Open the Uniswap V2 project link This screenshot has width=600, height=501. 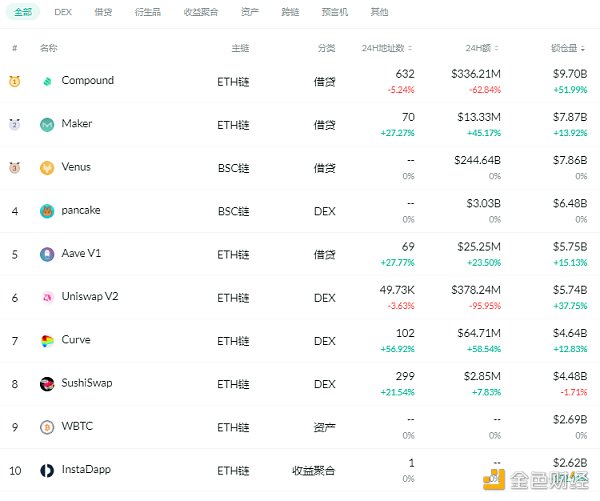pyautogui.click(x=90, y=297)
